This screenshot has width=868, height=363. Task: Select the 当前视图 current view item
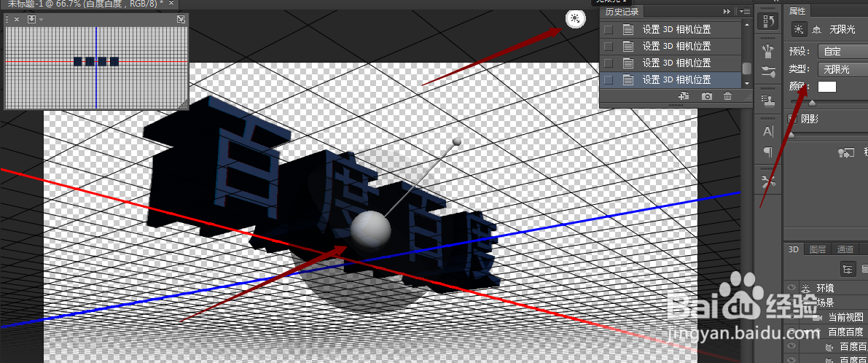coord(846,317)
